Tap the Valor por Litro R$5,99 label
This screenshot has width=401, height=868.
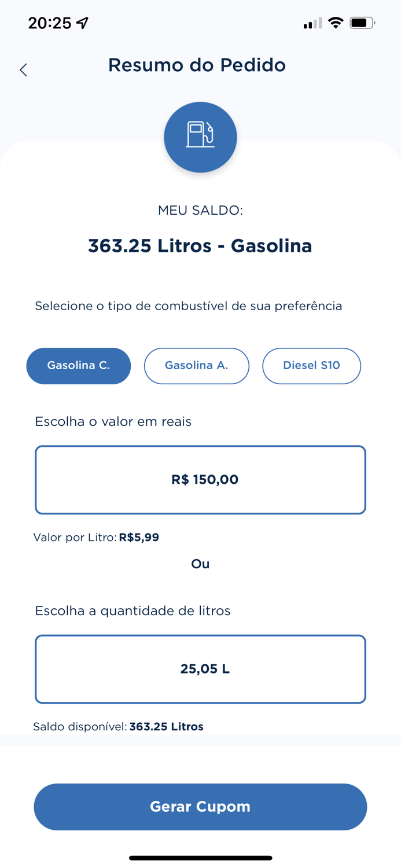click(x=96, y=537)
